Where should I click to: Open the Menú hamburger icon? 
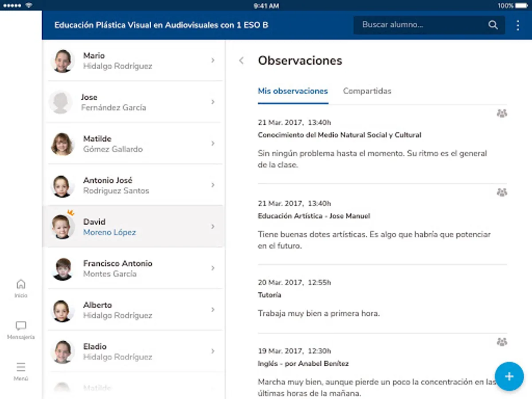tap(21, 368)
